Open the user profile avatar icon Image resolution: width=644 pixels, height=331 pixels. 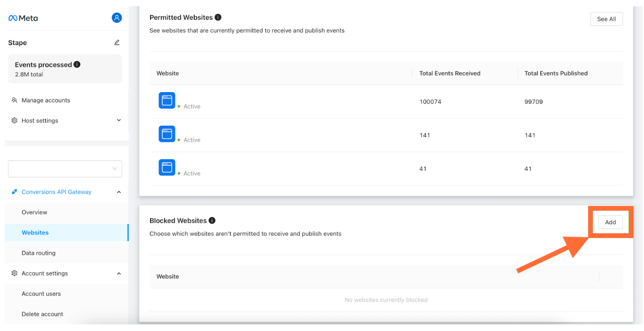(x=117, y=18)
